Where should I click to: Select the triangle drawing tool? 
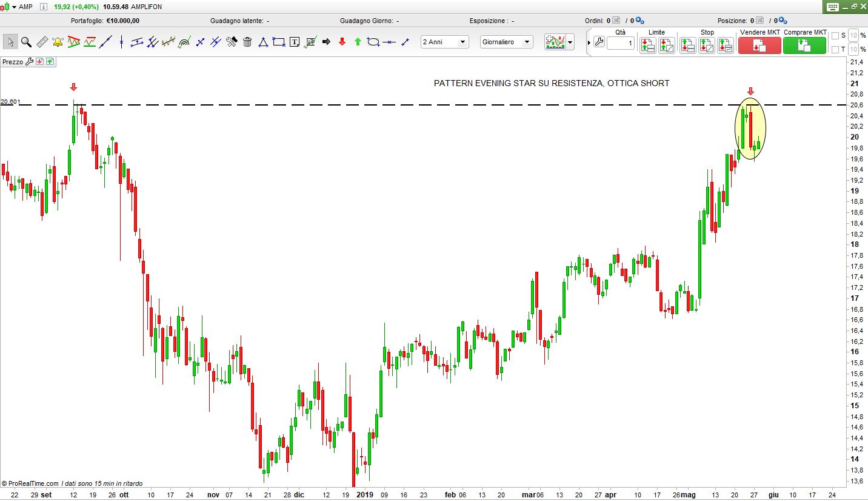point(263,42)
